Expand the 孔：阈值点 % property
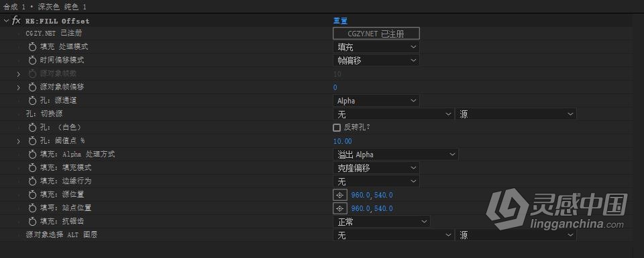 (x=18, y=141)
